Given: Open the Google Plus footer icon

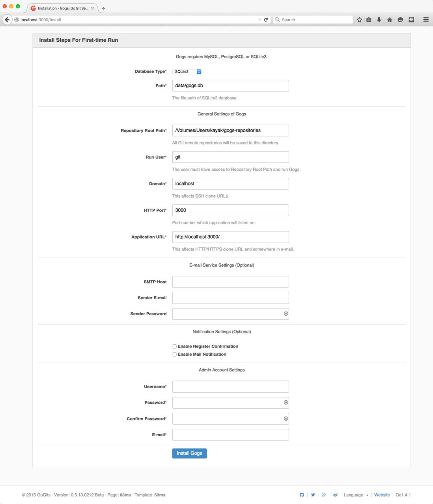Looking at the screenshot, I should (x=324, y=495).
